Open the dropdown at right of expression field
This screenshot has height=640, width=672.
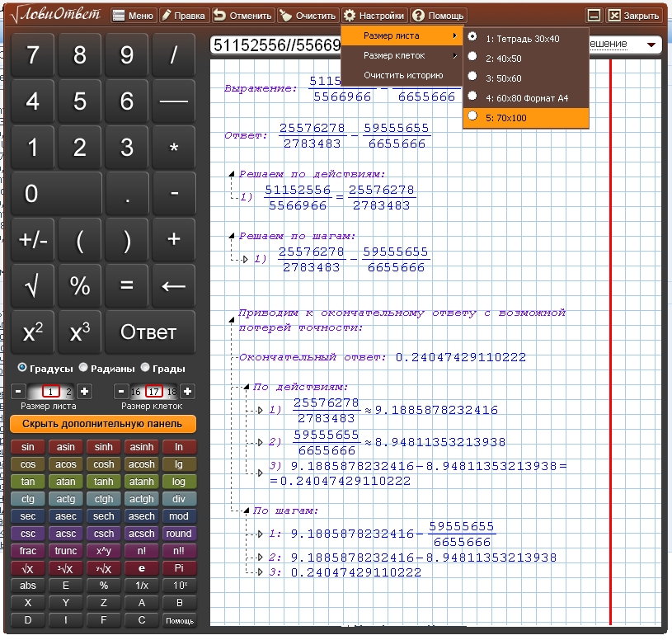point(652,45)
